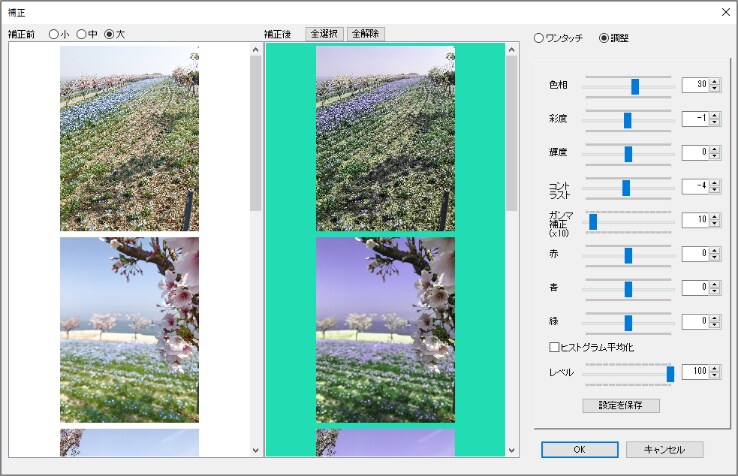Viewport: 738px width, 476px height.
Task: Select the 中 preview size radio button
Action: (81, 34)
